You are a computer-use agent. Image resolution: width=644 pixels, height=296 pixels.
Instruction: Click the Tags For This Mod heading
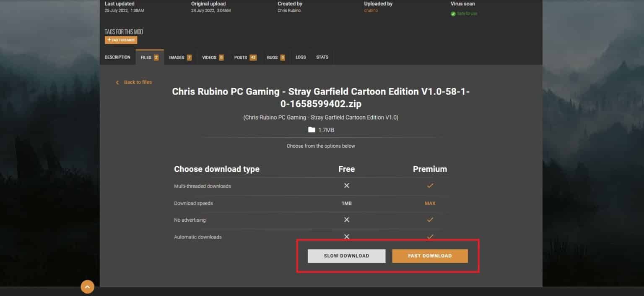[124, 32]
